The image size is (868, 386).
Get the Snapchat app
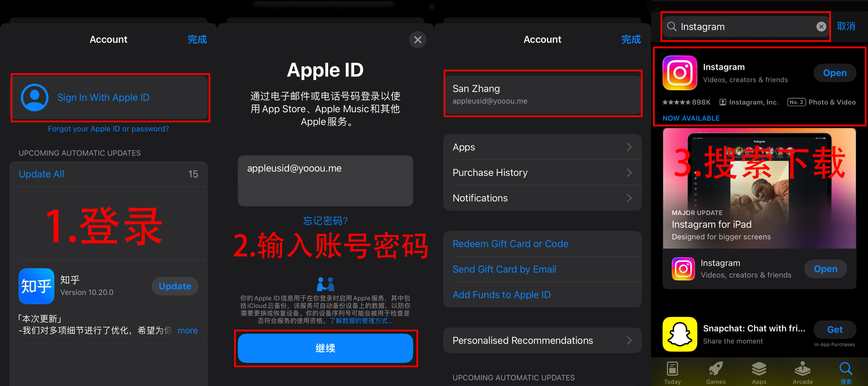835,330
